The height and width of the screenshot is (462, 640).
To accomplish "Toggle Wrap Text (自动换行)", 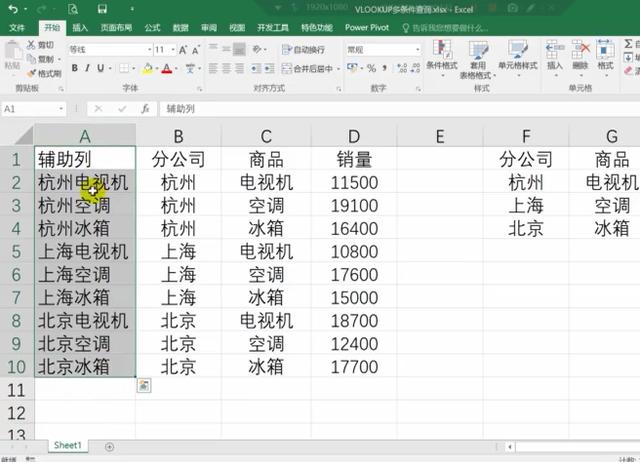I will coord(303,50).
